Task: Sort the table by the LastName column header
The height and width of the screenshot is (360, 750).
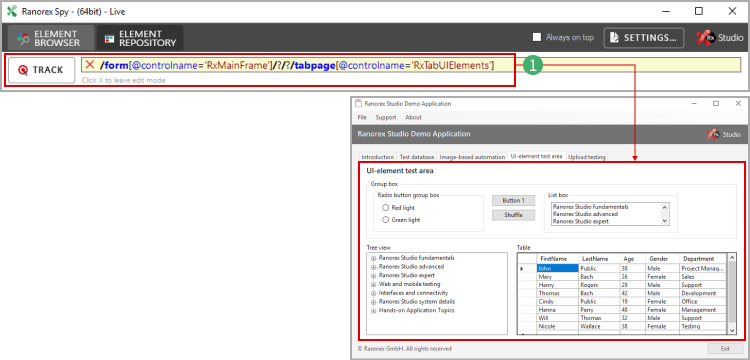Action: (x=599, y=259)
